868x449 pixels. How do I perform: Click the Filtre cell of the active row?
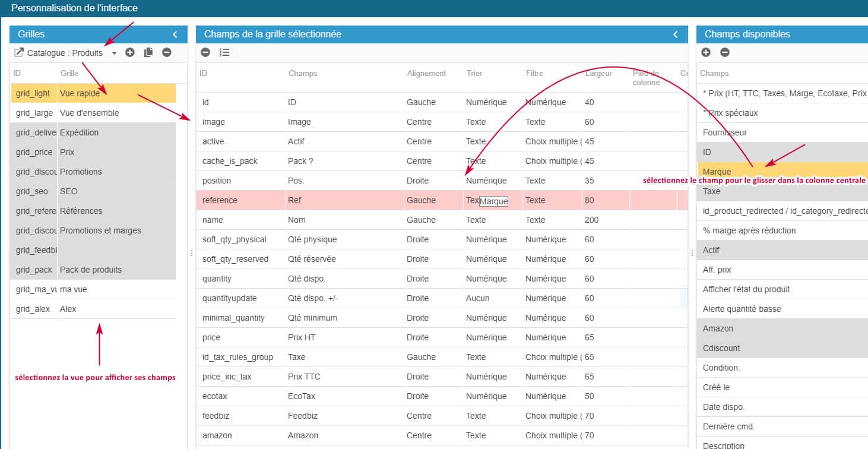pos(551,141)
